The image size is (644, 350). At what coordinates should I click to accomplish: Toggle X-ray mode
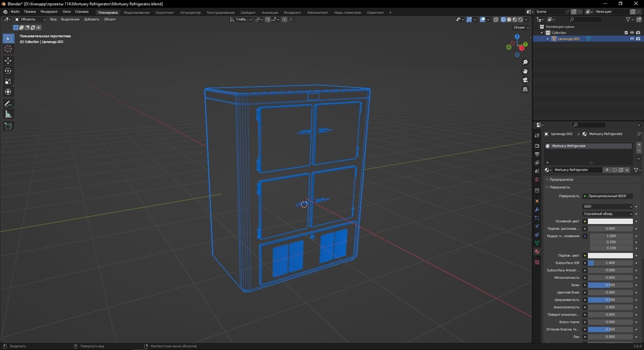[496, 19]
